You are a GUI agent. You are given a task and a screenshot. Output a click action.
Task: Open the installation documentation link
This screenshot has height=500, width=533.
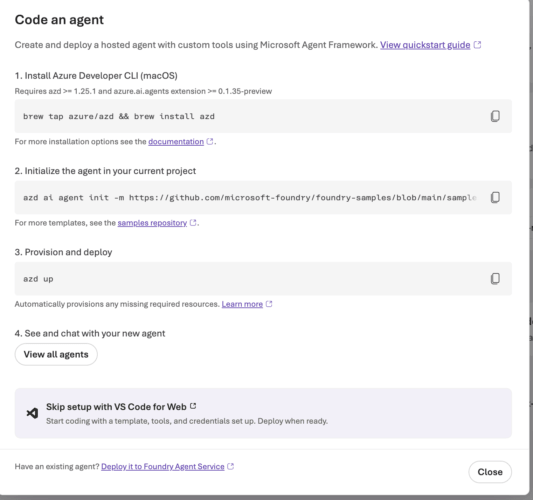tap(176, 141)
